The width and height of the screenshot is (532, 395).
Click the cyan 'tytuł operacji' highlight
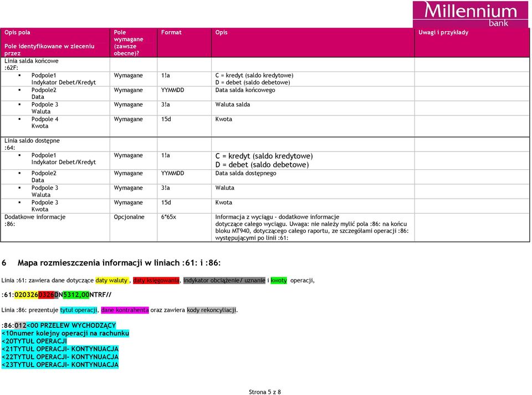tap(78, 310)
